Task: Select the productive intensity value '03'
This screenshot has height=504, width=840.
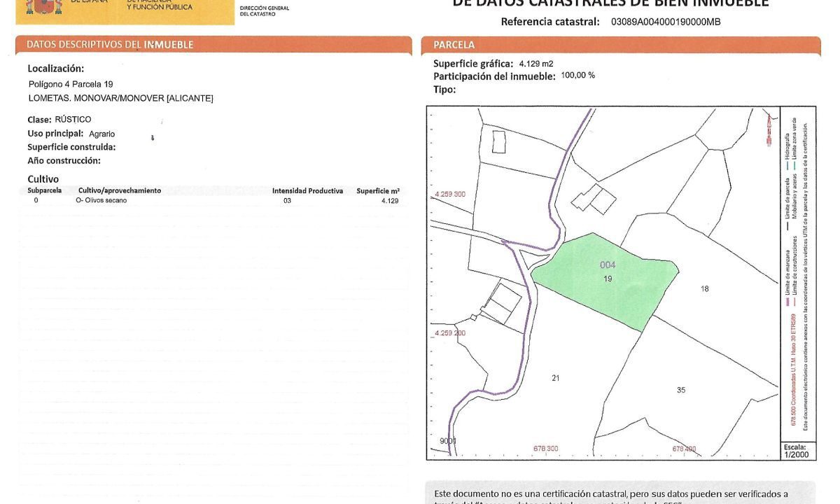Action: [x=287, y=201]
